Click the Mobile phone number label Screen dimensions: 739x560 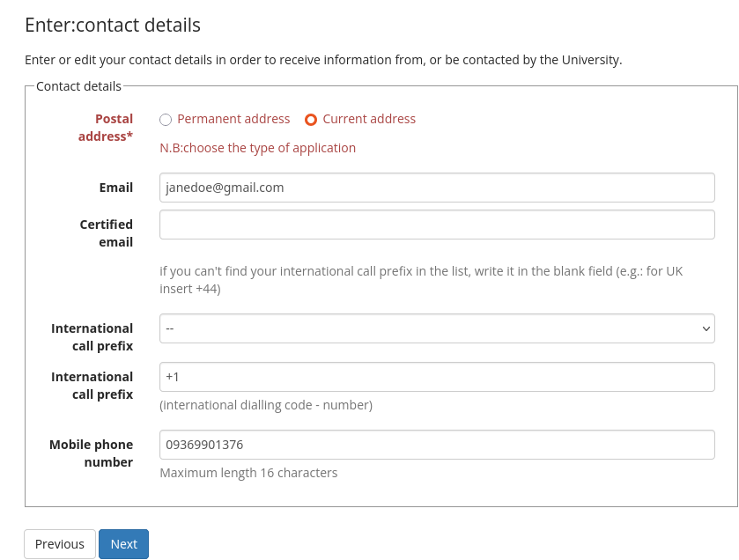click(x=92, y=453)
